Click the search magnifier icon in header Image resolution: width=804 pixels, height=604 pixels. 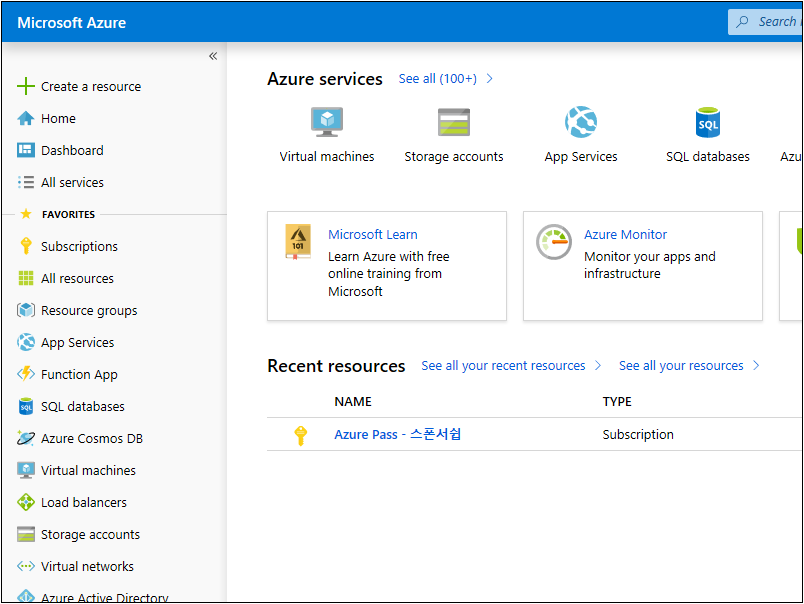click(742, 22)
